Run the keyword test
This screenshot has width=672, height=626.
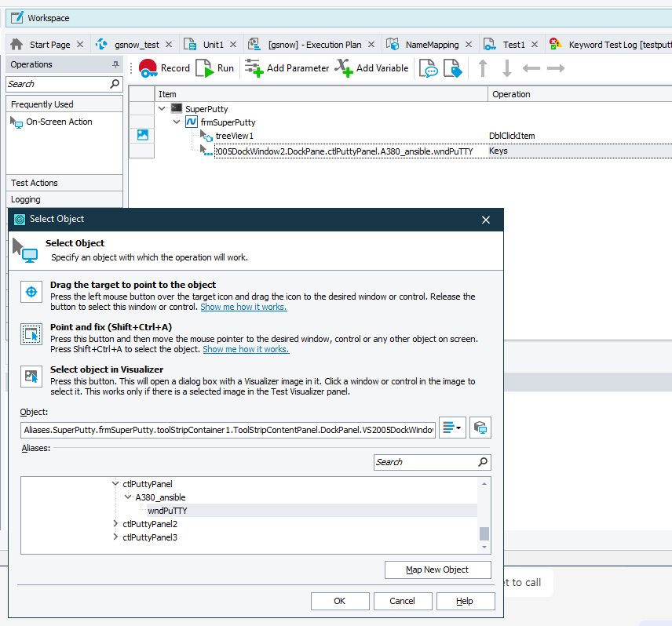click(215, 68)
